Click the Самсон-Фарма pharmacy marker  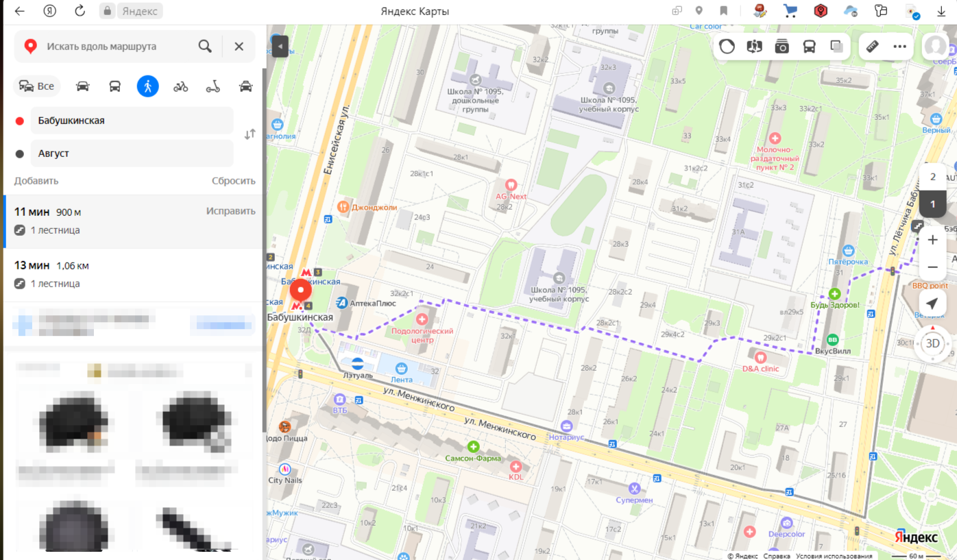473,447
